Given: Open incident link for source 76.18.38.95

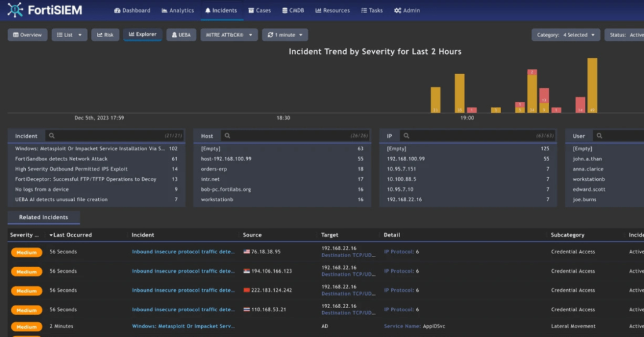Looking at the screenshot, I should point(183,251).
